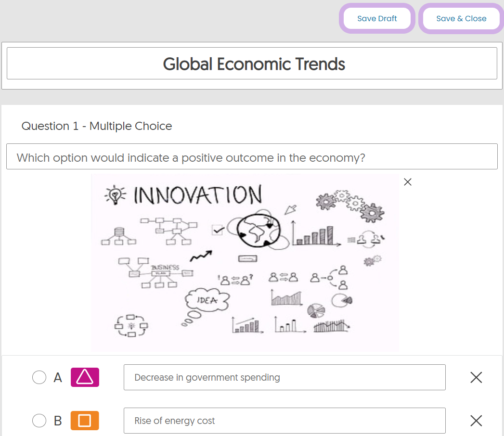Click the question text input field
Screen dimensions: 504x436
tap(252, 156)
